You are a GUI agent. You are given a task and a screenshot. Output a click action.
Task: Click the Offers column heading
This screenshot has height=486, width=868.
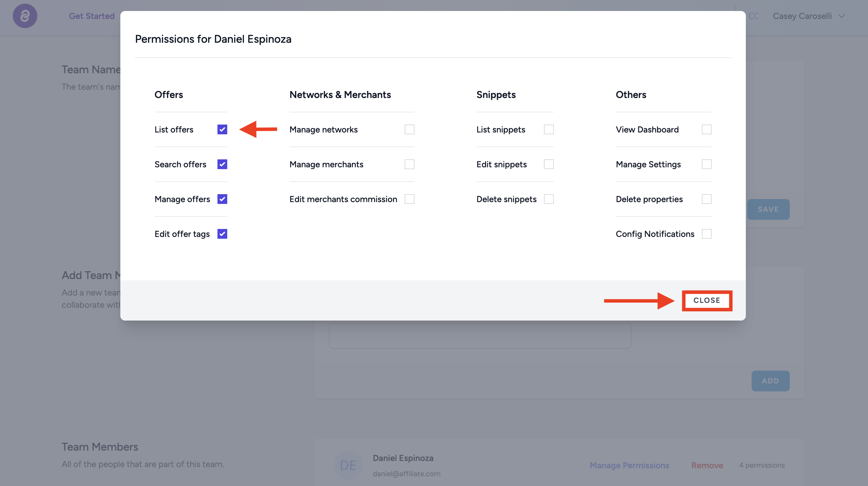(169, 95)
